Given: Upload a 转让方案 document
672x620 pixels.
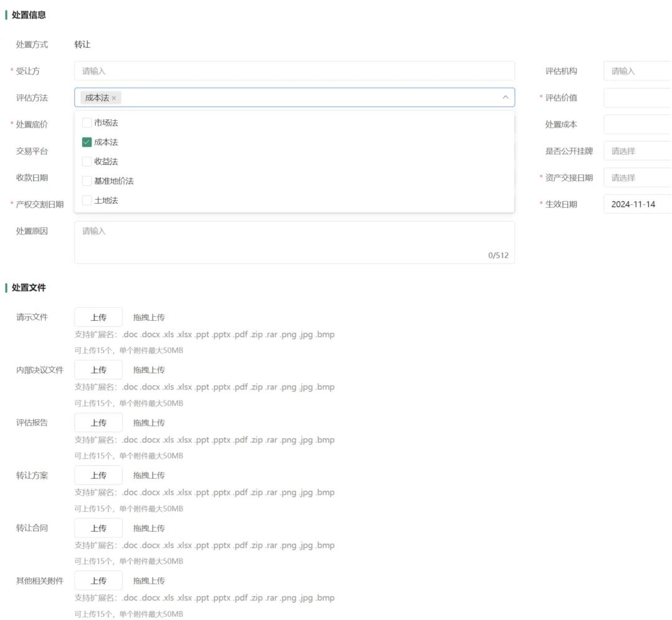Looking at the screenshot, I should point(98,475).
